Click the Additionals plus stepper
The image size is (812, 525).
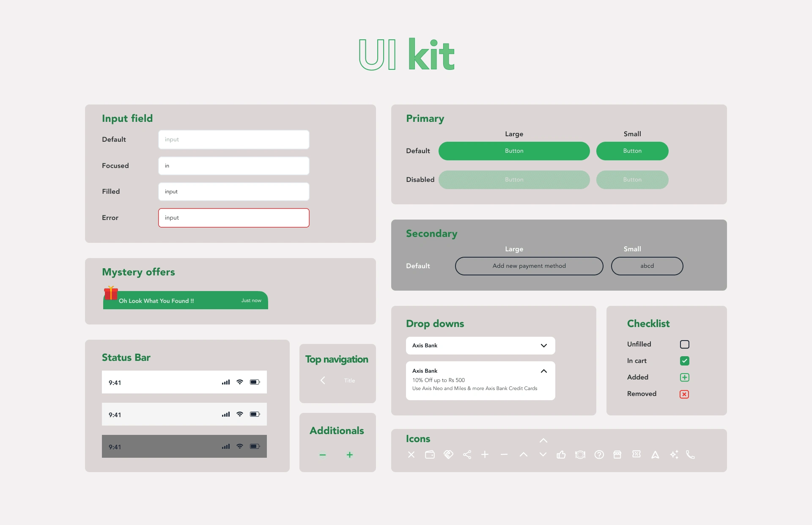coord(349,455)
